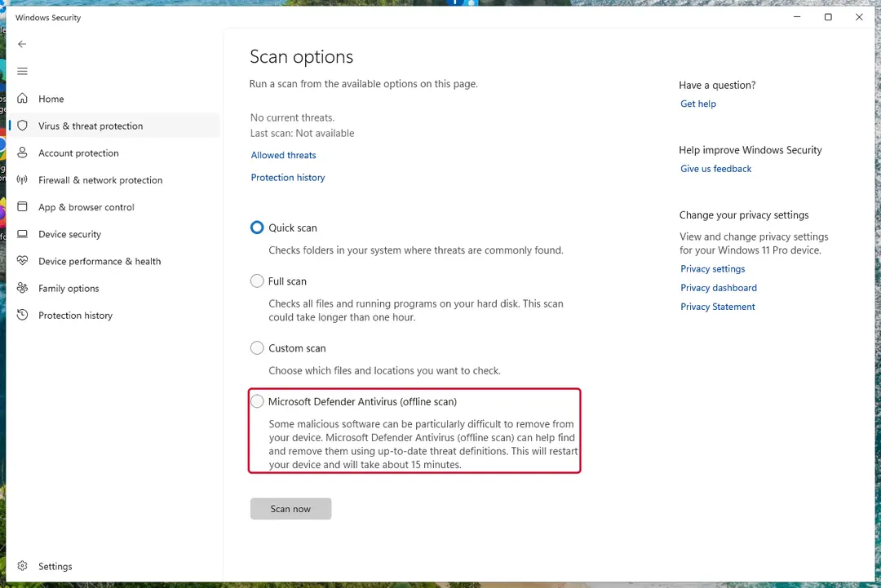Open the Protection history link under Last scan

[288, 178]
